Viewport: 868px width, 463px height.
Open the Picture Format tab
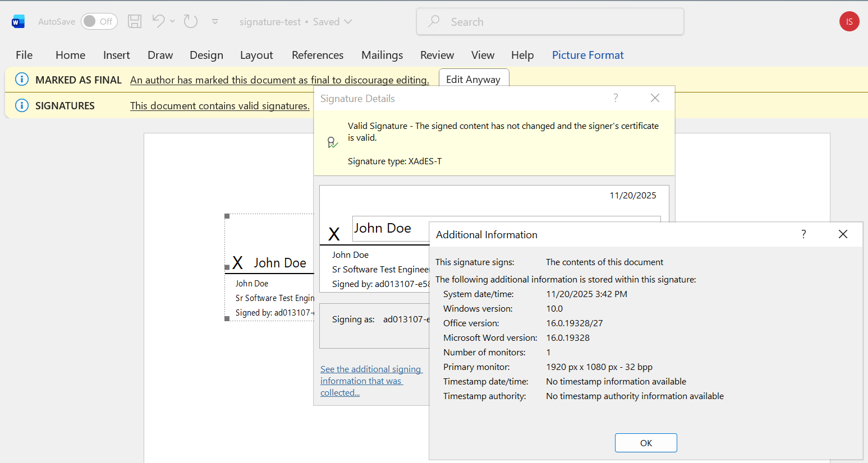pyautogui.click(x=587, y=55)
